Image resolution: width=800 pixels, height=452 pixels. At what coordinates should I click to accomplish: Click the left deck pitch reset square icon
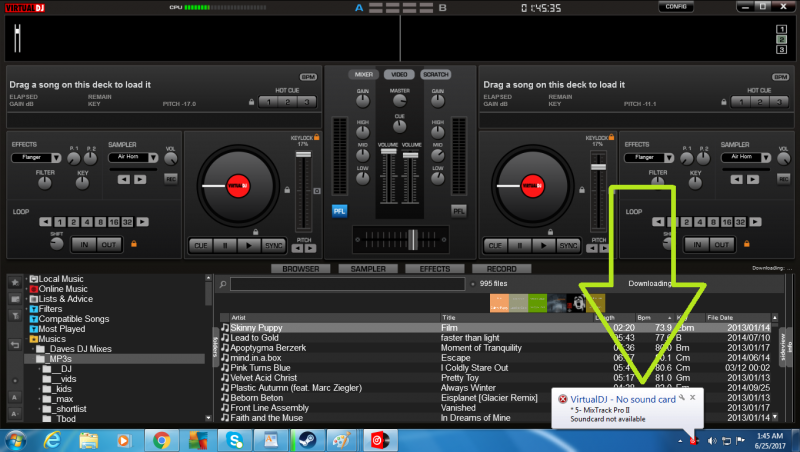317,191
